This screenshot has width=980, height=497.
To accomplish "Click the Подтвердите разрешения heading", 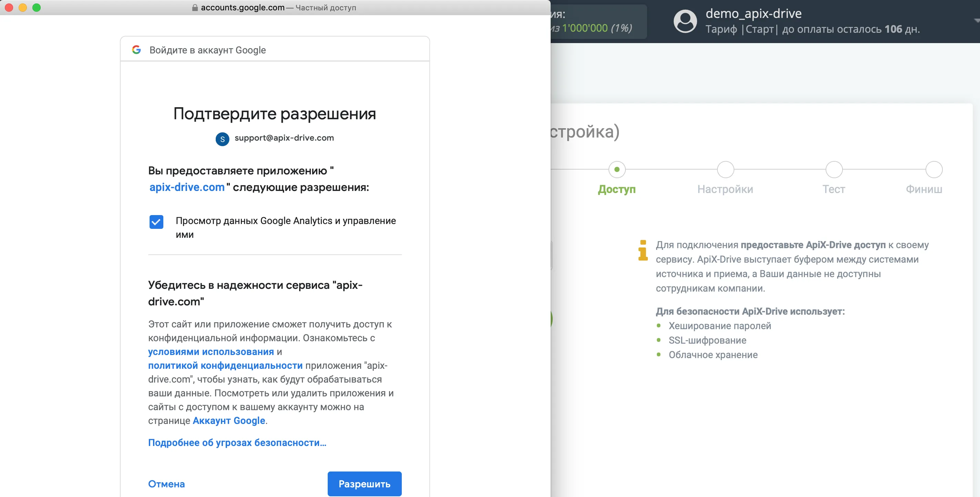I will pos(275,113).
